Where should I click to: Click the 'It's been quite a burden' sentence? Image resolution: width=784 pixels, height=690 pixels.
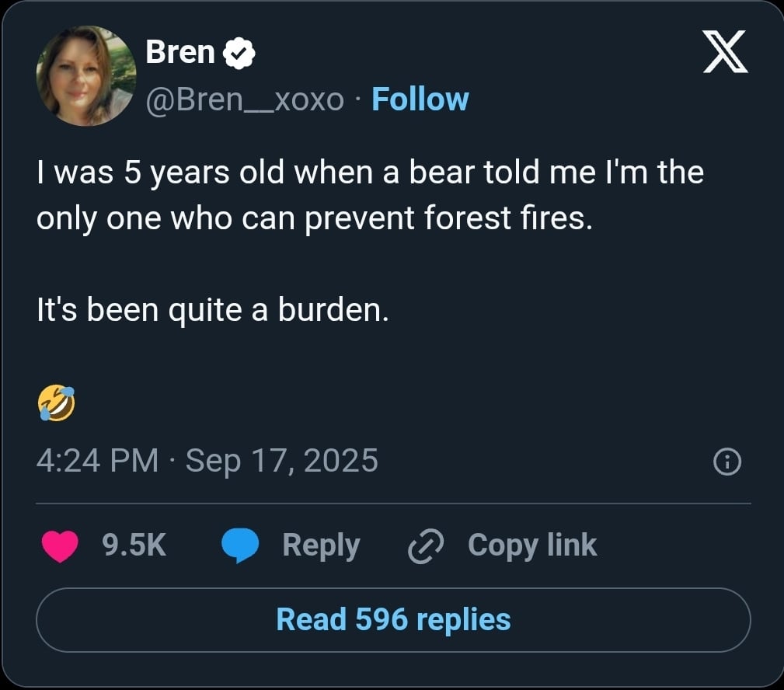pos(211,310)
